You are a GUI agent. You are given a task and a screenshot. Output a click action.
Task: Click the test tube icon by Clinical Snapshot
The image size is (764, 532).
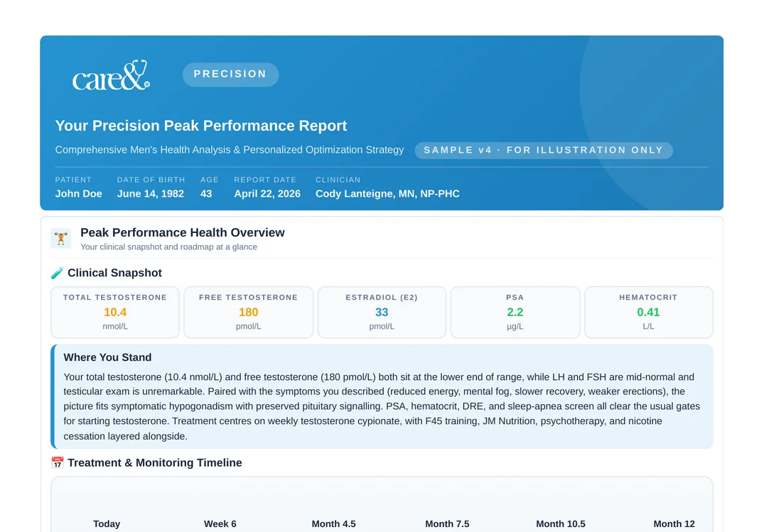click(x=57, y=273)
